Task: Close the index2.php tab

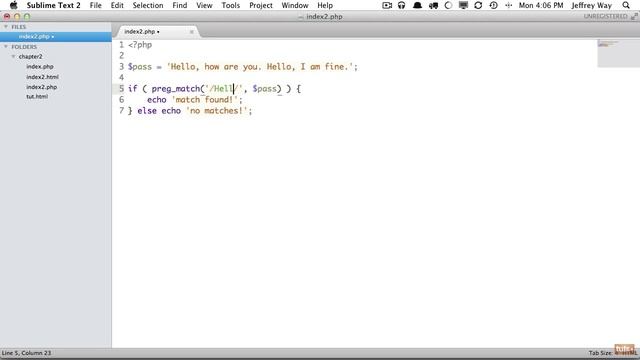Action: click(191, 31)
